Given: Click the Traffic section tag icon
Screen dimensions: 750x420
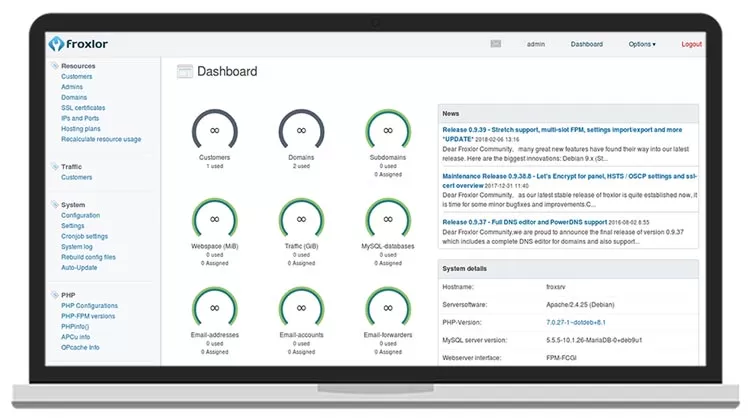Looking at the screenshot, I should [55, 166].
